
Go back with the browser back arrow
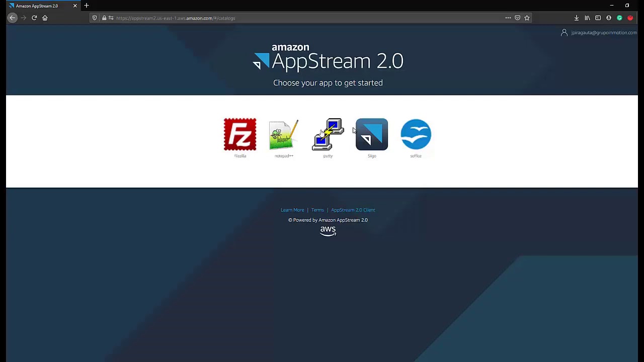point(13,18)
